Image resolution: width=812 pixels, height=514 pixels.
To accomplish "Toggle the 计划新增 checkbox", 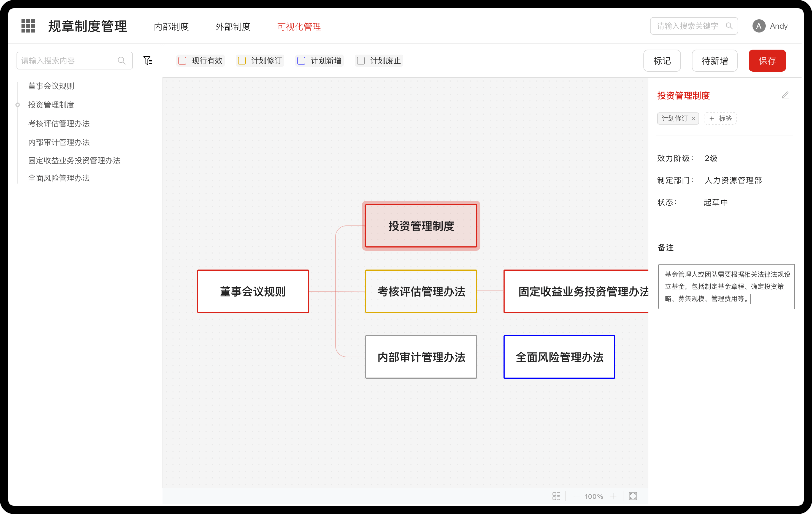I will [x=301, y=61].
